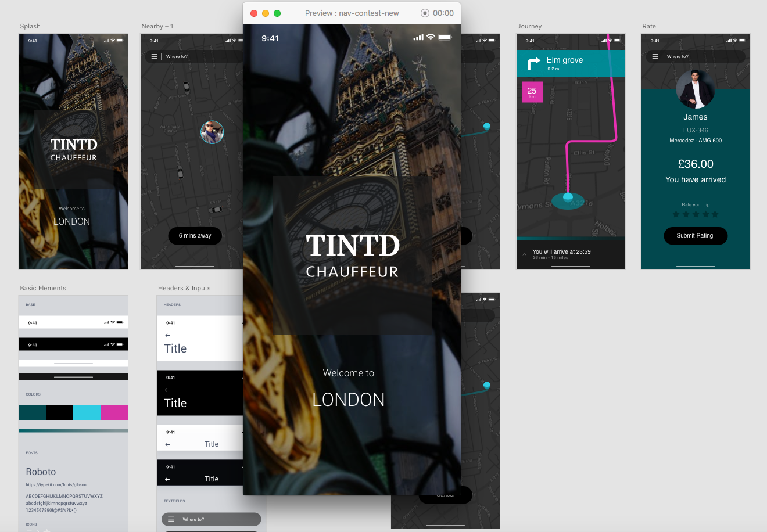Click the star rating icons under Rate your trip
This screenshot has height=532, width=767.
click(x=696, y=214)
